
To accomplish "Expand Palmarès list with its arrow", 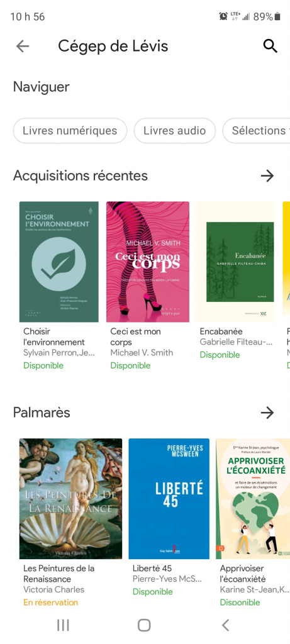I will (x=267, y=413).
